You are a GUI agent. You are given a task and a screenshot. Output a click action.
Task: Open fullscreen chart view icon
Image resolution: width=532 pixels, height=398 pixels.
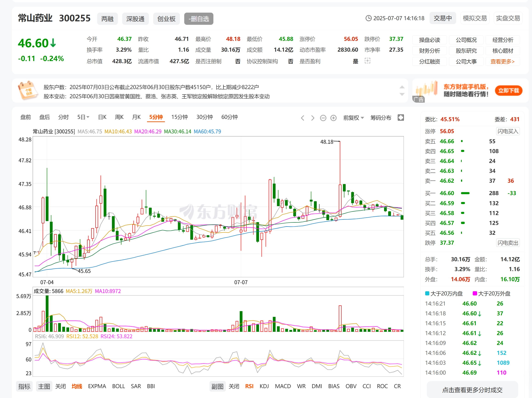(x=401, y=118)
